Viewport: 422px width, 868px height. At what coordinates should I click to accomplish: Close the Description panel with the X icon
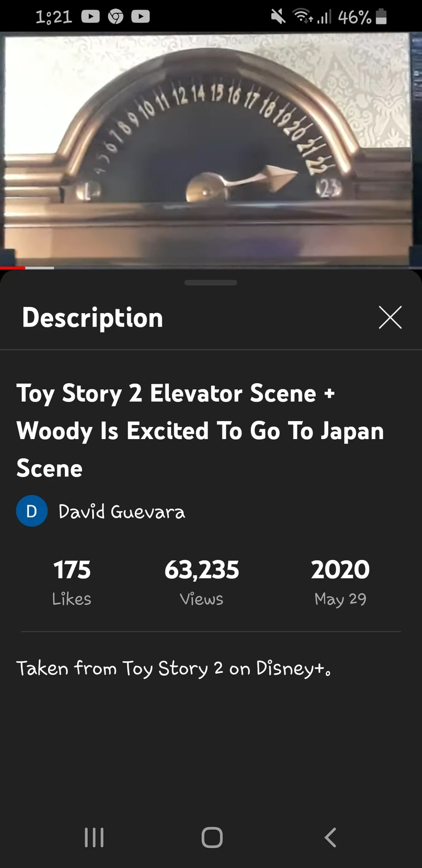coord(390,317)
